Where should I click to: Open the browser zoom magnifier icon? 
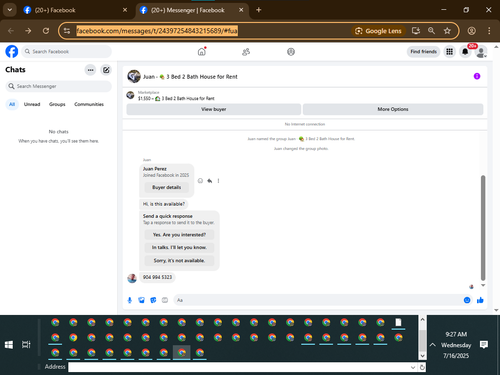(431, 31)
